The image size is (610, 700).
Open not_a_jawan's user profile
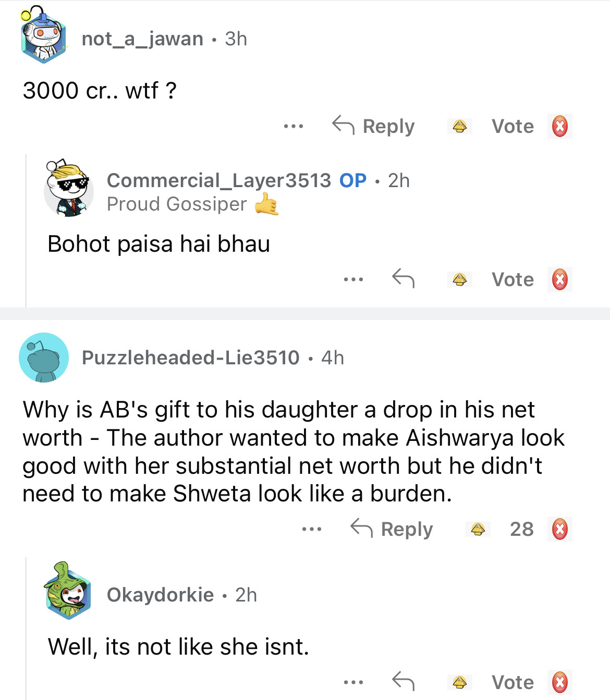tap(142, 39)
